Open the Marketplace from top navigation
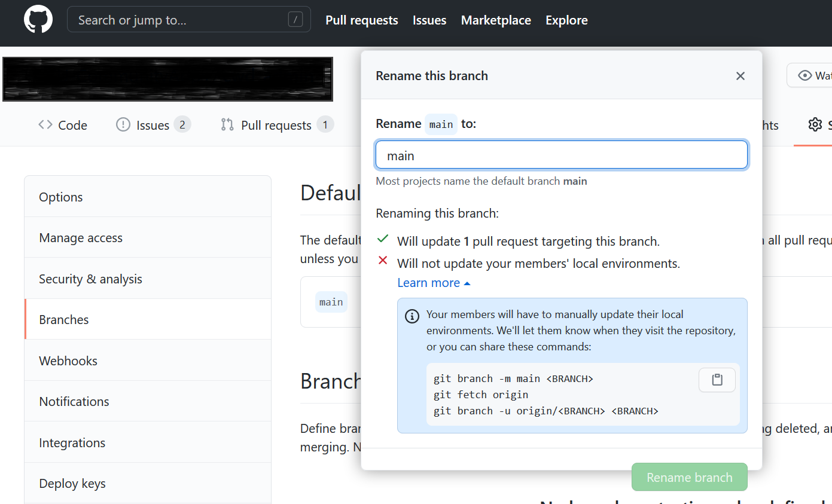 [x=496, y=20]
